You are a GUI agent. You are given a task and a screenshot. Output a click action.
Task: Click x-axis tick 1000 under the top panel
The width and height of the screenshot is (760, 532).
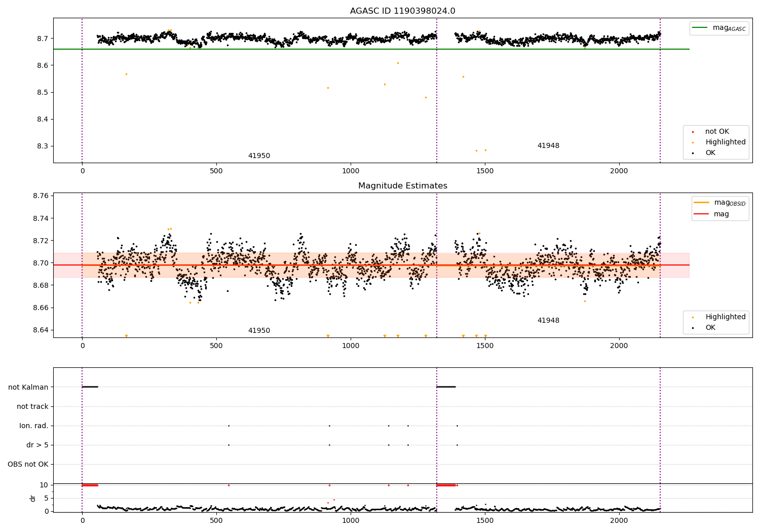point(351,171)
